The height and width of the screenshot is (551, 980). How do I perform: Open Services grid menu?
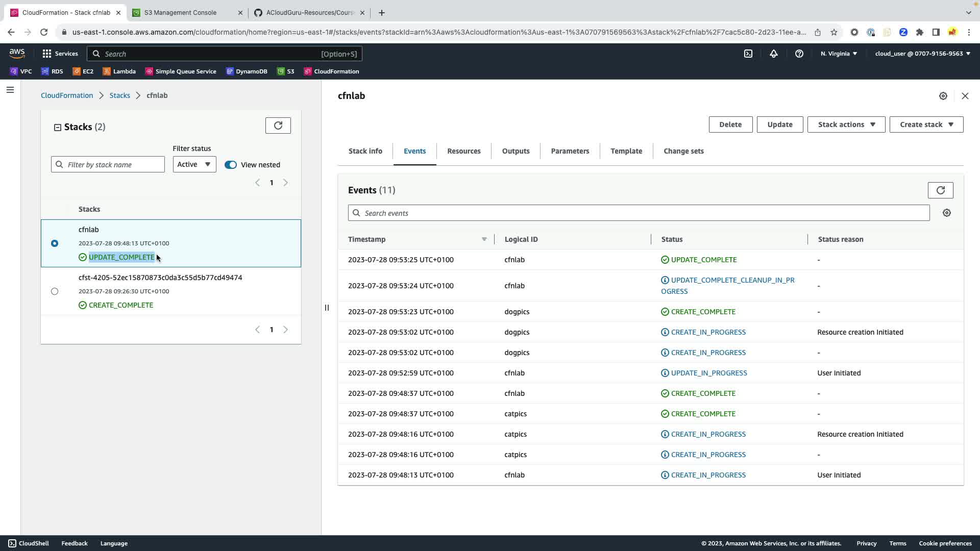coord(60,54)
